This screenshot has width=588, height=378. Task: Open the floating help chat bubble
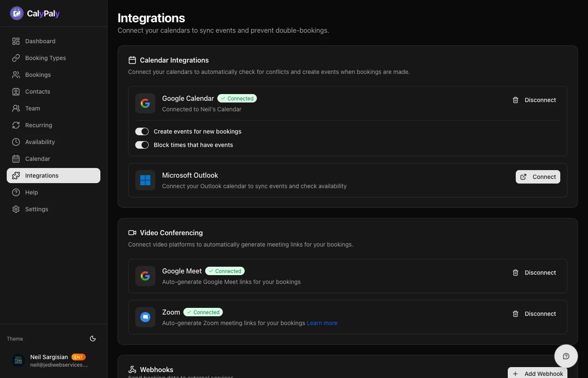point(566,356)
